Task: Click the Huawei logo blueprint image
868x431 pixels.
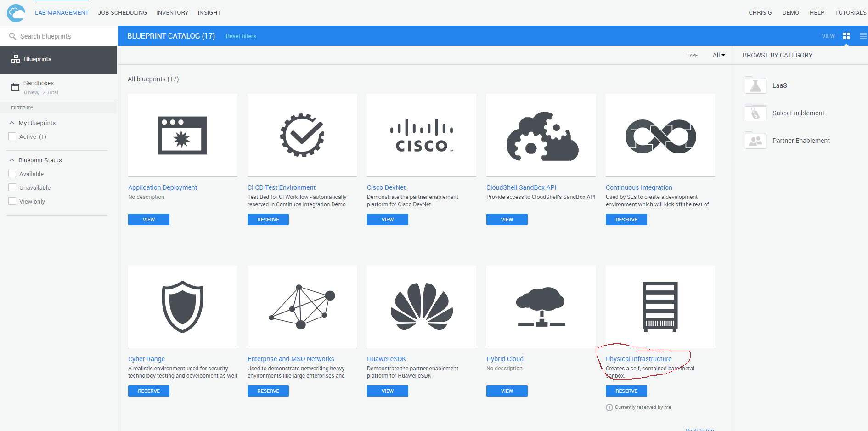Action: point(422,306)
